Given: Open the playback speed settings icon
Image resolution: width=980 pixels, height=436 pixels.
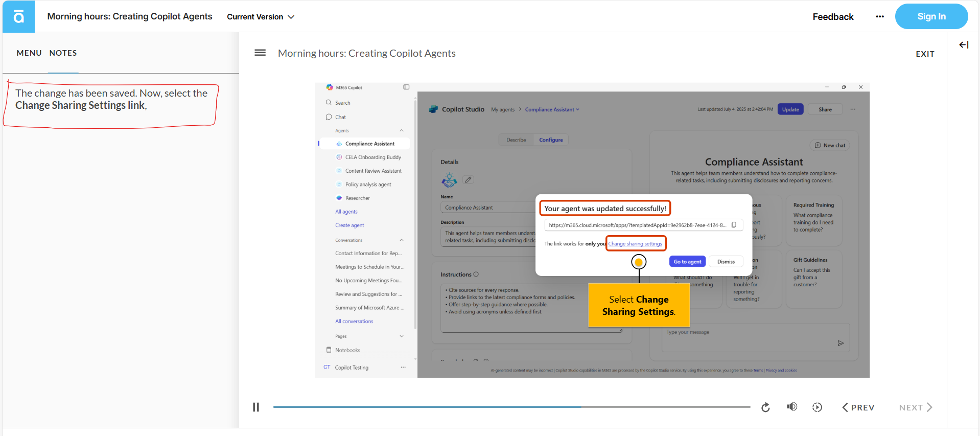Looking at the screenshot, I should (818, 407).
